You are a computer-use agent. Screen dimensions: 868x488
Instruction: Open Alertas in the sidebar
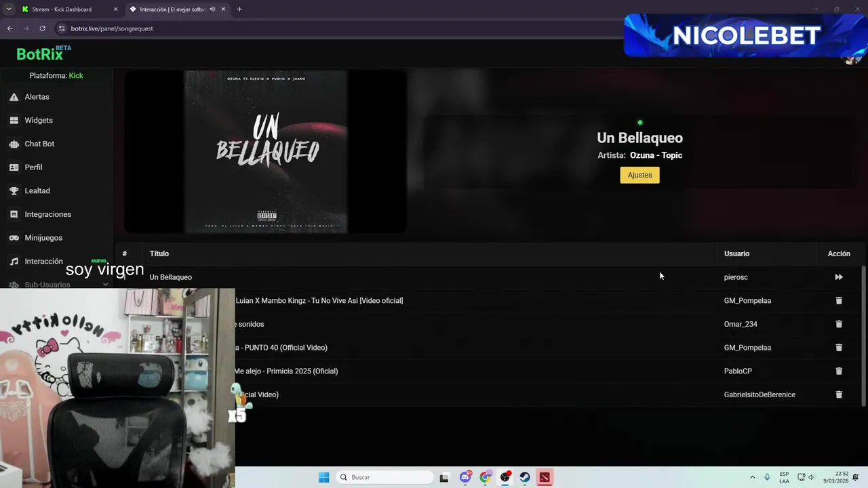coord(37,97)
